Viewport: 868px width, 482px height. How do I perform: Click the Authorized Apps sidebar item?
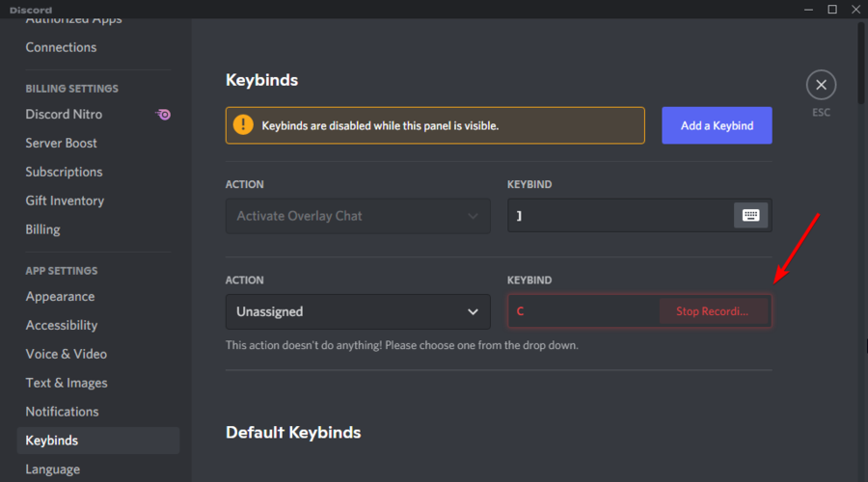[73, 22]
